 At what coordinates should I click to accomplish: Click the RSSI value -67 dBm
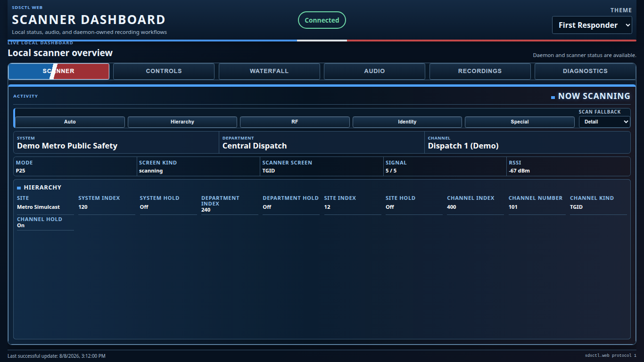(x=519, y=171)
